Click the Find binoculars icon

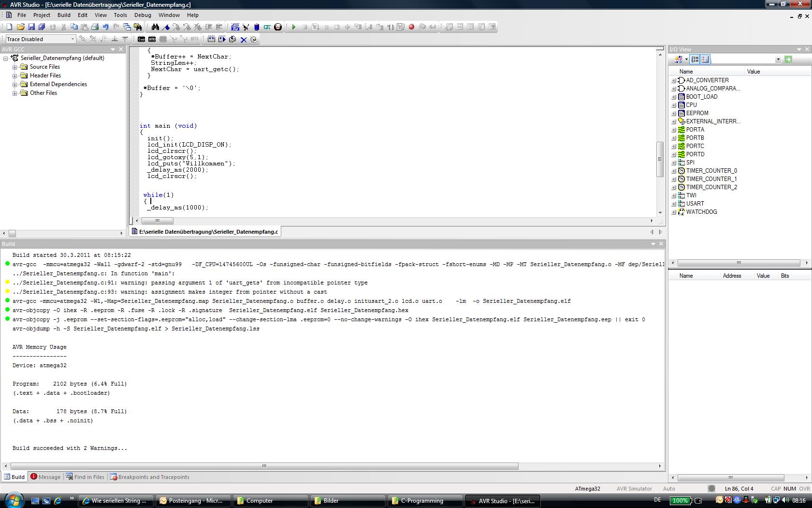point(155,27)
